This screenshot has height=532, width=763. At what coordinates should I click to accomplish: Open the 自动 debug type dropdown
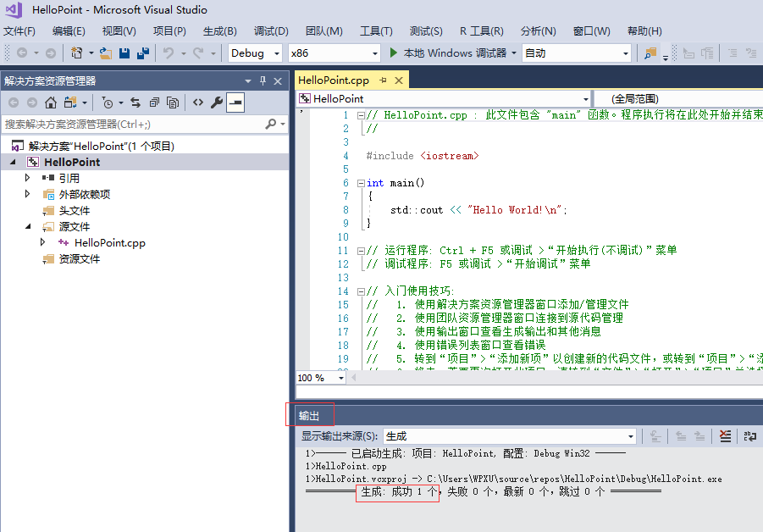(x=577, y=53)
